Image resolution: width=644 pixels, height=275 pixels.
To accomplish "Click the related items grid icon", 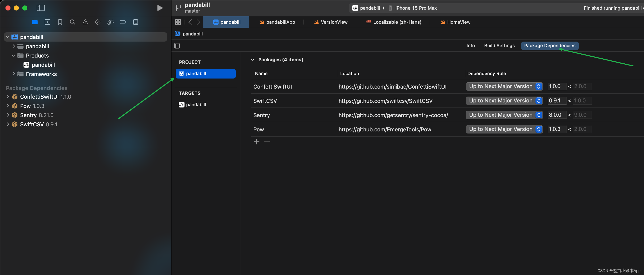I will [x=178, y=22].
